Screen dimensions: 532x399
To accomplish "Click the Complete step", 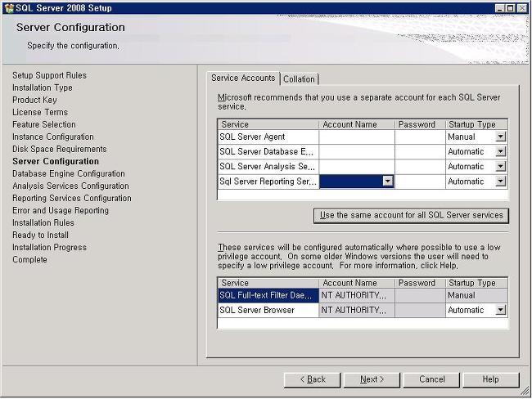I will point(29,259).
